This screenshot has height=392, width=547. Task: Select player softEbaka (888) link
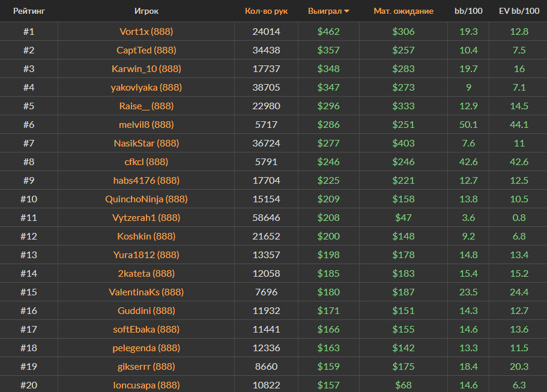[x=146, y=329]
